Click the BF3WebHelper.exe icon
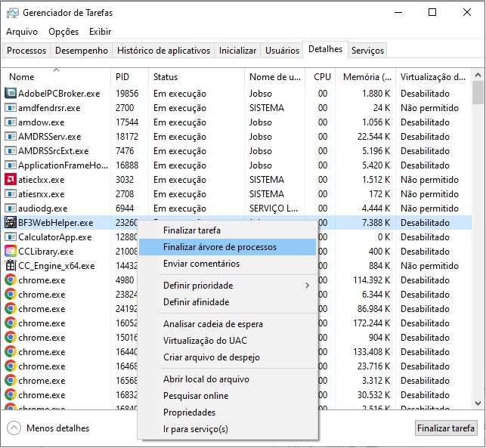The image size is (486, 448). coord(11,222)
